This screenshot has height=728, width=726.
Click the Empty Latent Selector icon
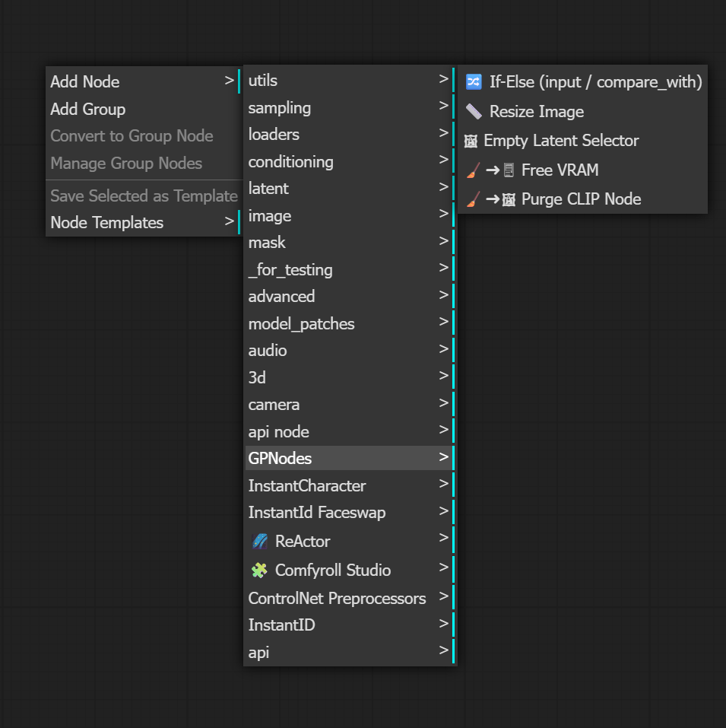coord(471,141)
